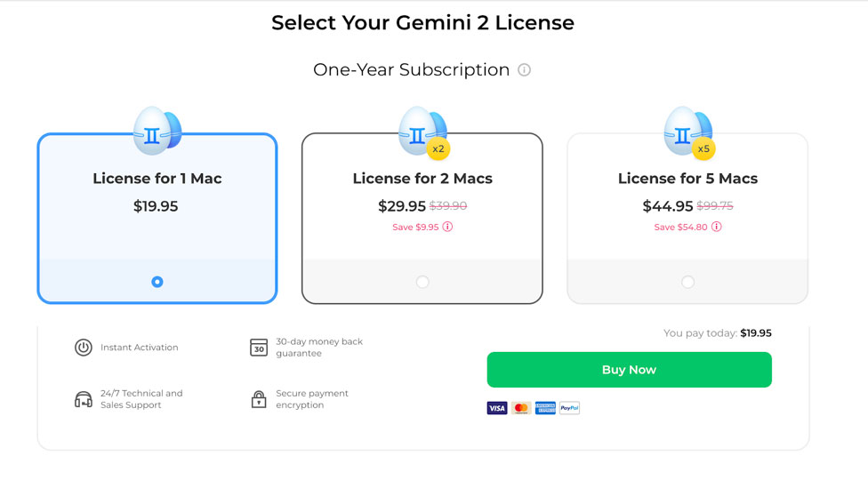Select the License for 2 Macs radio button

(x=422, y=282)
